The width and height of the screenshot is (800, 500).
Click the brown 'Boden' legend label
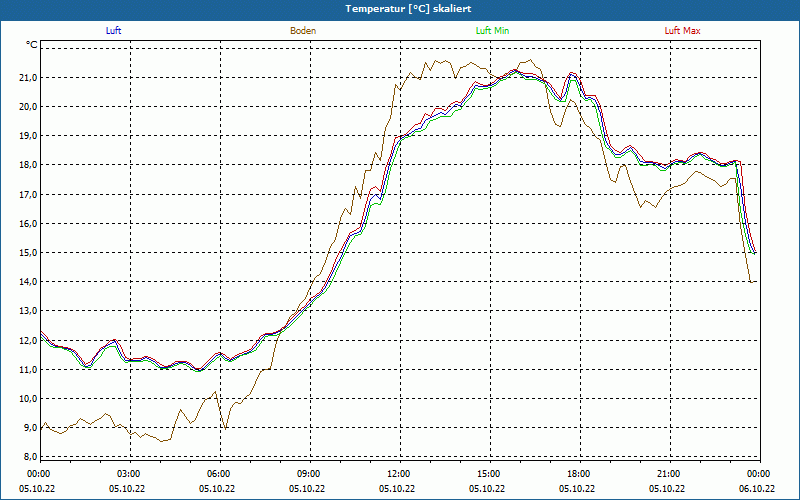(303, 31)
